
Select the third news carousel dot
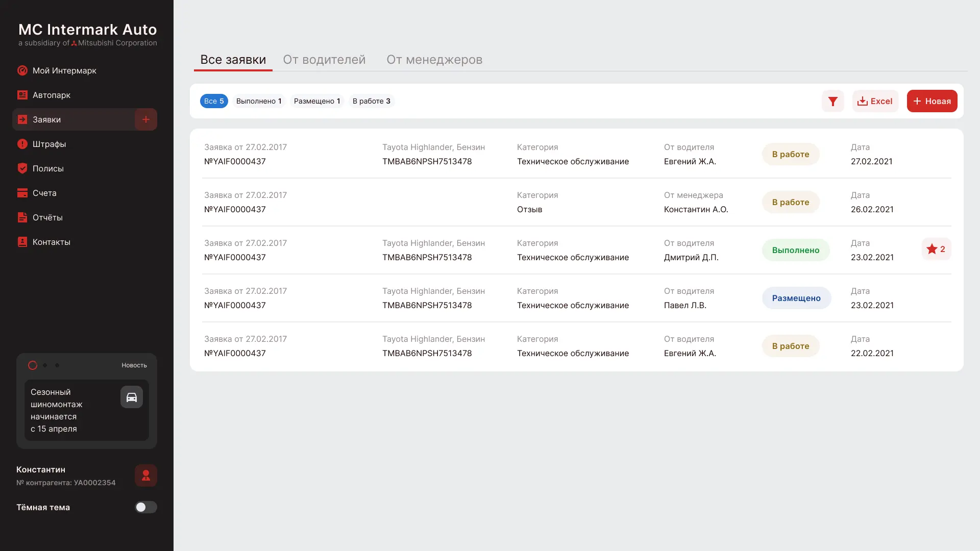click(57, 365)
